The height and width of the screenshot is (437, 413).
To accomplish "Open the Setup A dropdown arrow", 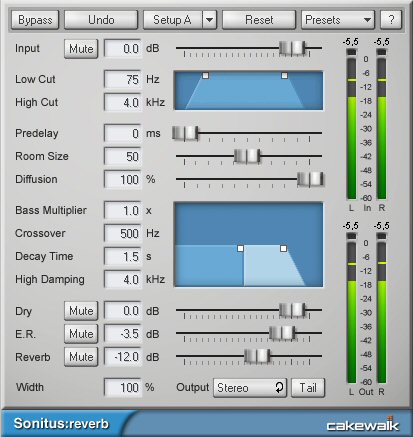I will (x=209, y=20).
